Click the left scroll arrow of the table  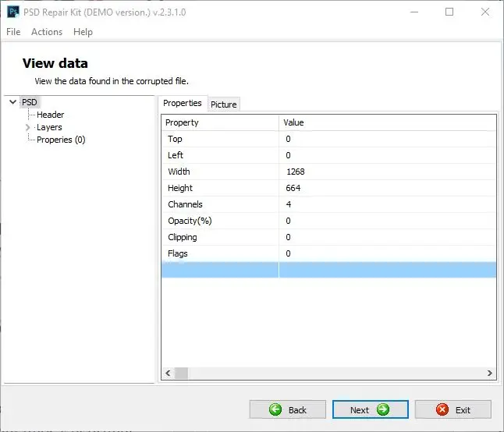pos(168,374)
